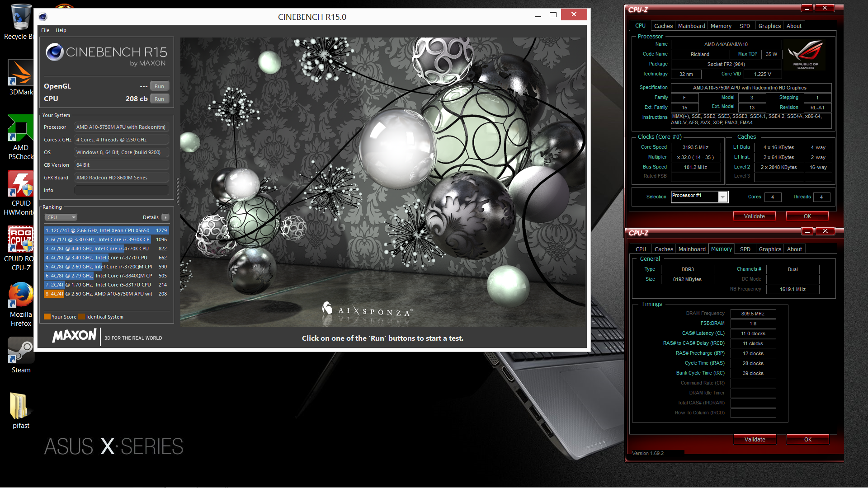Click the MAXON logo at the bottom
This screenshot has height=488, width=868.
tap(74, 336)
